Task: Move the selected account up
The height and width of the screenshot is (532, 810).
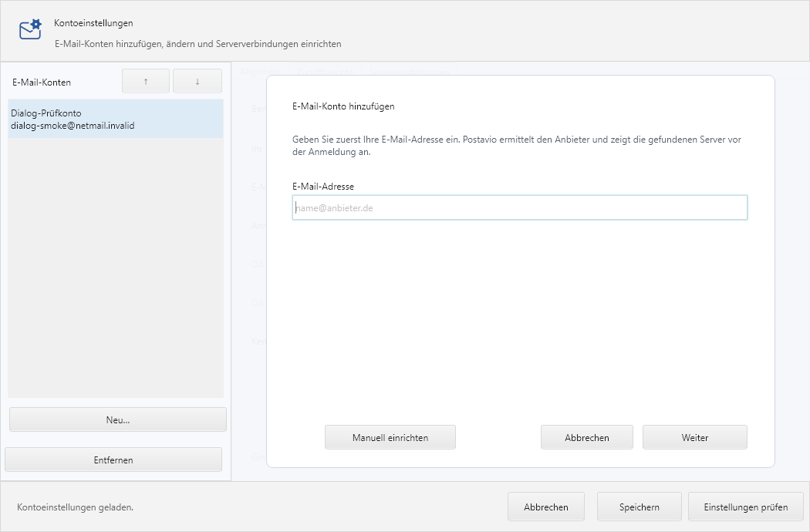Action: tap(146, 81)
